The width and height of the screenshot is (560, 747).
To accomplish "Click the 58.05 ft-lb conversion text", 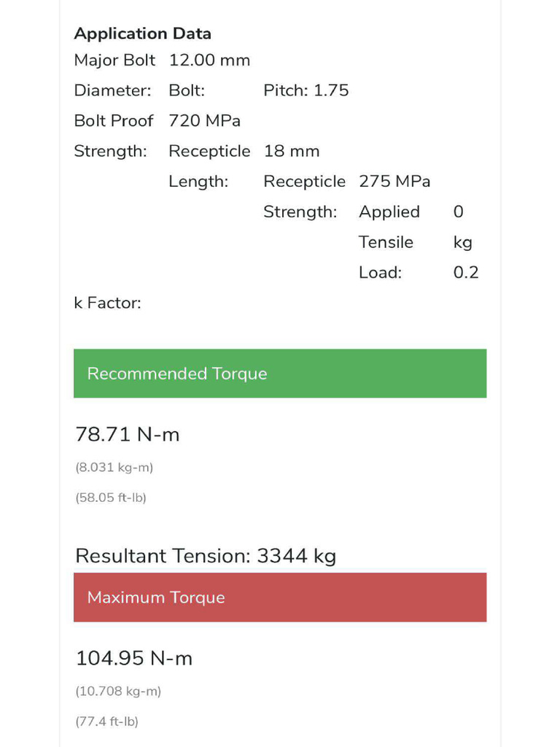I will pos(111,498).
